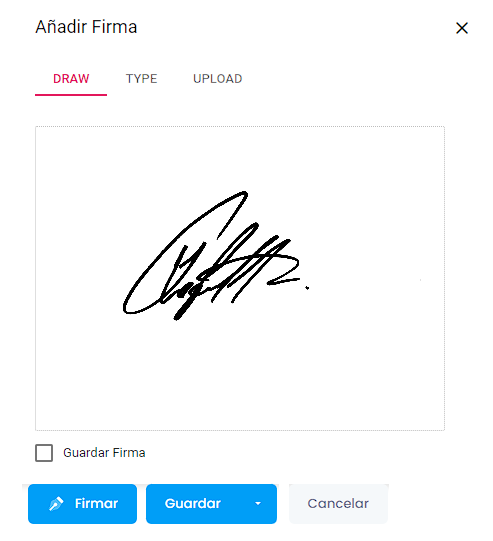The image size is (493, 541).
Task: Click the thick downstroke at signature bottom
Action: point(185,309)
